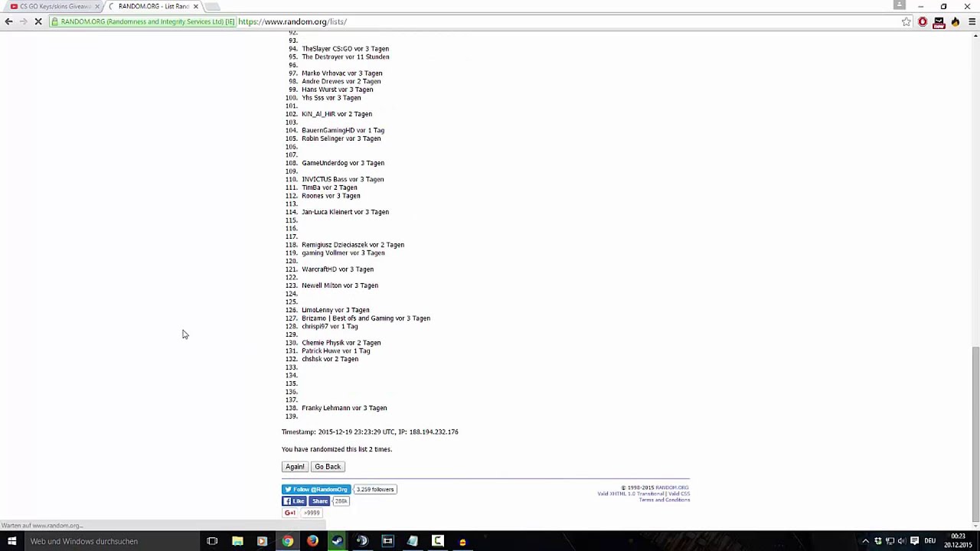
Task: Click entry 127 Brizamo | Best ofs and Gaming
Action: [366, 318]
